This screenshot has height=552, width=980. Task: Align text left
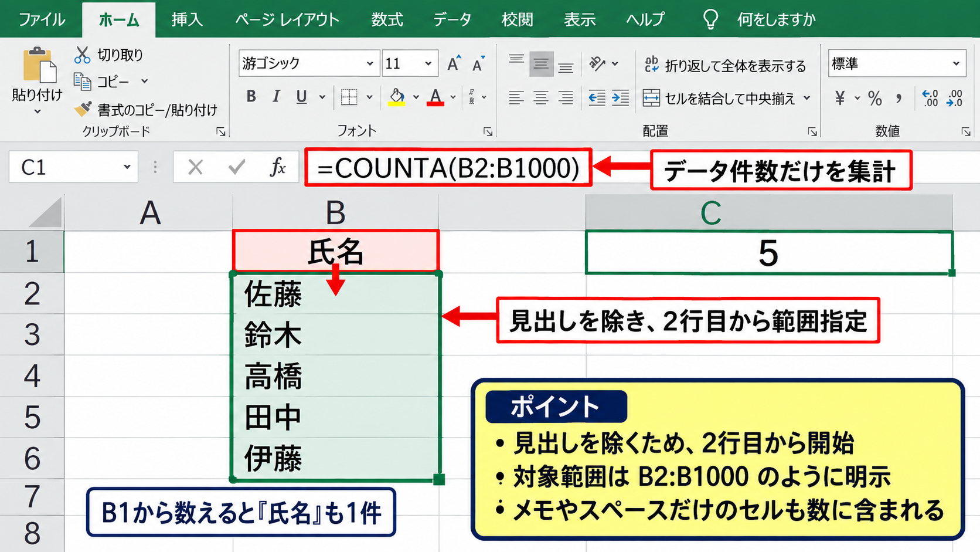click(x=516, y=97)
